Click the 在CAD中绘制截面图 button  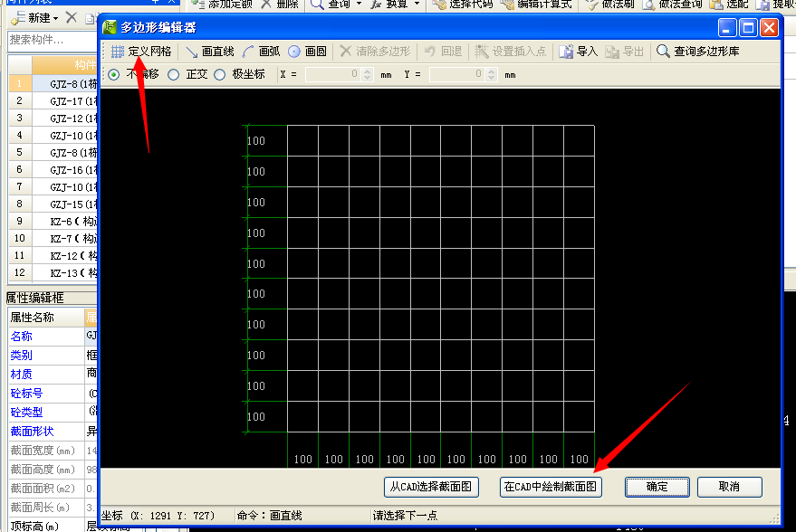(551, 487)
